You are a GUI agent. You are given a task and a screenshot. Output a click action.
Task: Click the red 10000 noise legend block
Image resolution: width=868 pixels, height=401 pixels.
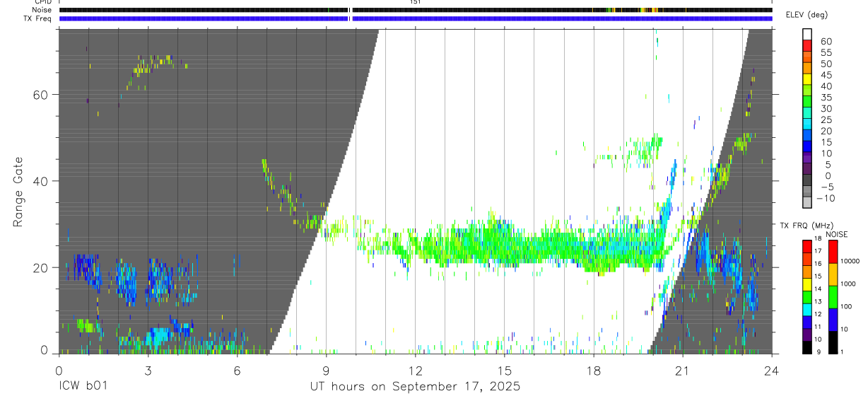click(833, 252)
